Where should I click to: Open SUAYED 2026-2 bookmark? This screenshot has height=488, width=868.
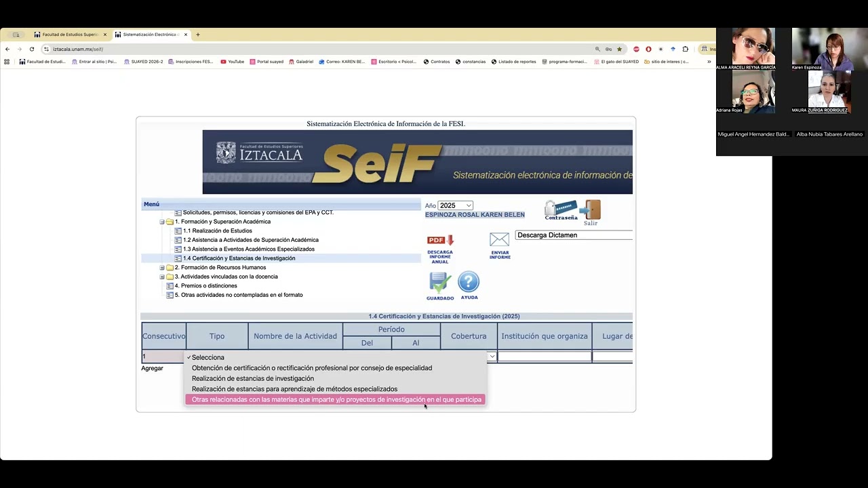[x=143, y=62]
